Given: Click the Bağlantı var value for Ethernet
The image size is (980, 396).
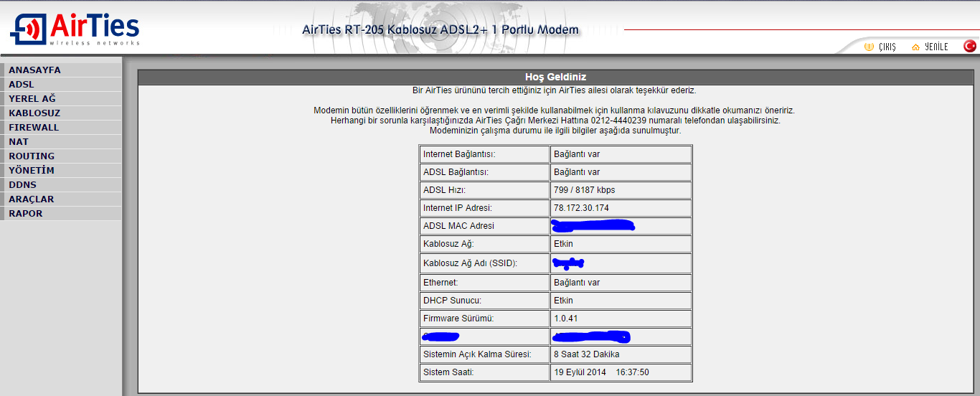Looking at the screenshot, I should (577, 283).
